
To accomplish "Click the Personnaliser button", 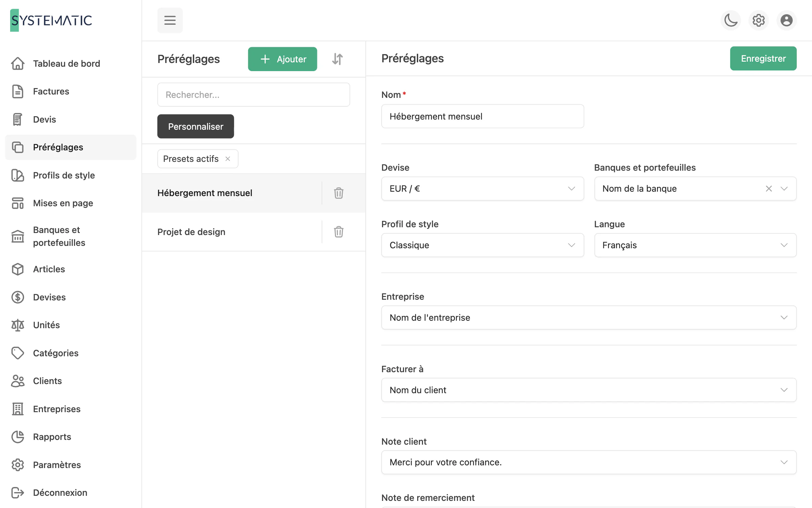I will (x=196, y=126).
